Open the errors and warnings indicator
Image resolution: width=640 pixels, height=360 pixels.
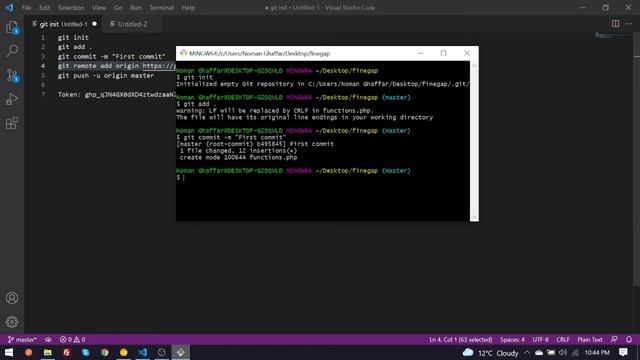click(72, 339)
